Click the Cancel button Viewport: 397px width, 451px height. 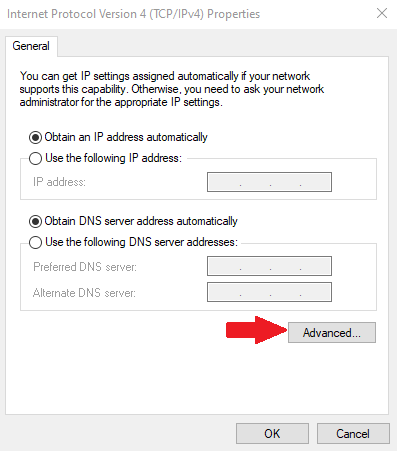tap(353, 433)
